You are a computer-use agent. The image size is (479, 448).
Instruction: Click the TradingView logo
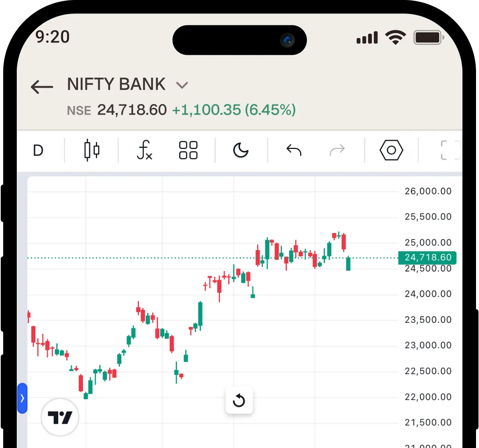[x=60, y=417]
